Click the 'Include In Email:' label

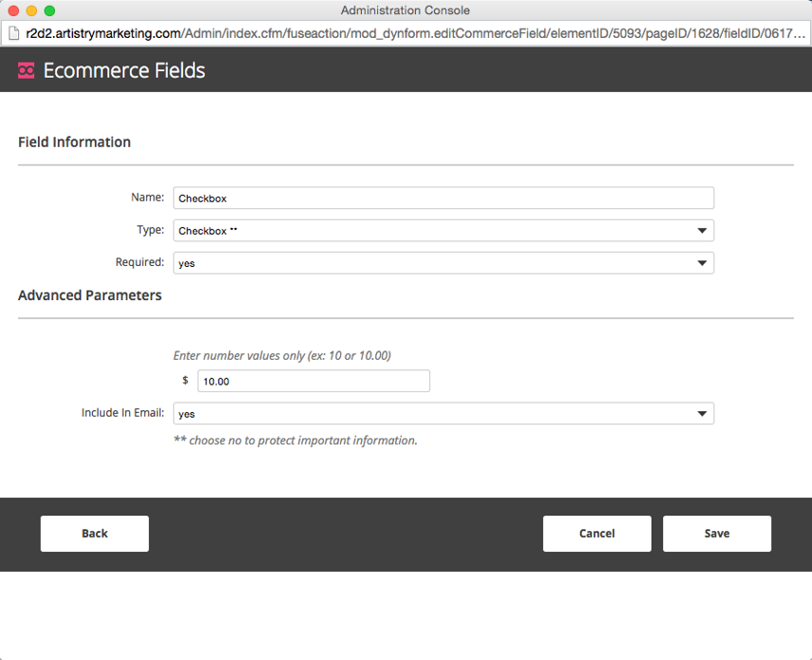(x=123, y=412)
